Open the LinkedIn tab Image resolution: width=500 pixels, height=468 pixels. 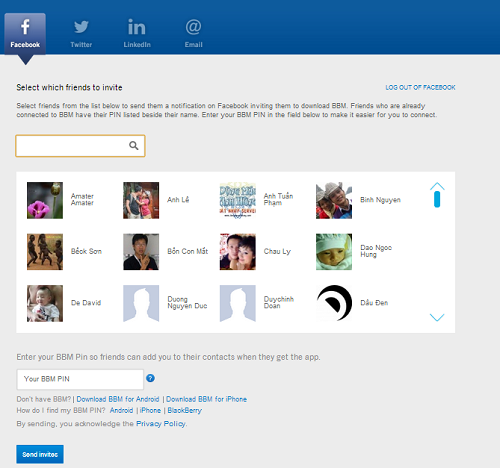[x=137, y=34]
